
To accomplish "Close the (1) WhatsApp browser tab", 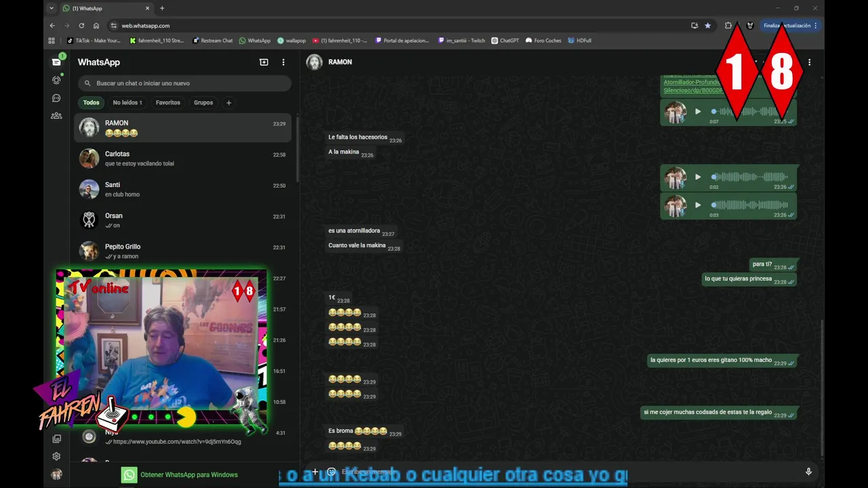I will tap(148, 8).
